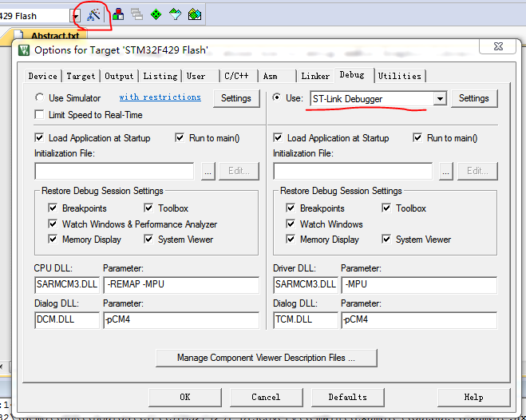Toggle simulator Load Application at Startup
The width and height of the screenshot is (526, 420).
(x=39, y=137)
